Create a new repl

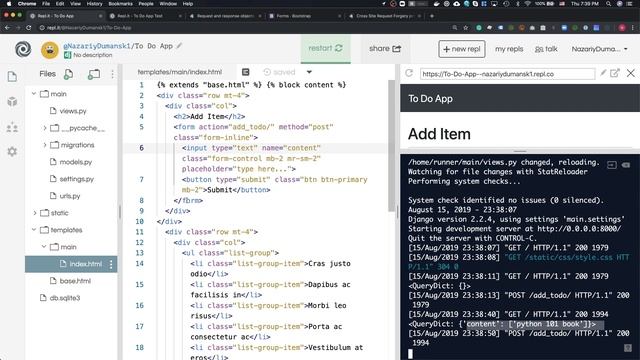462,49
